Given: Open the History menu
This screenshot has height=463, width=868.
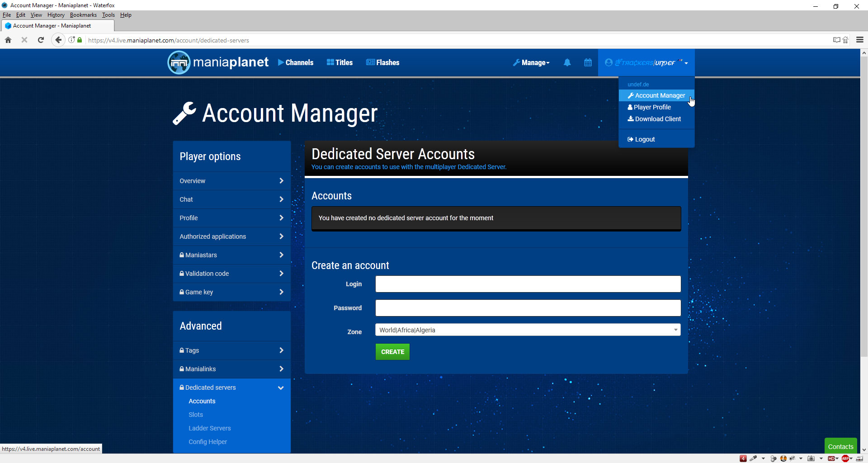Looking at the screenshot, I should click(56, 15).
